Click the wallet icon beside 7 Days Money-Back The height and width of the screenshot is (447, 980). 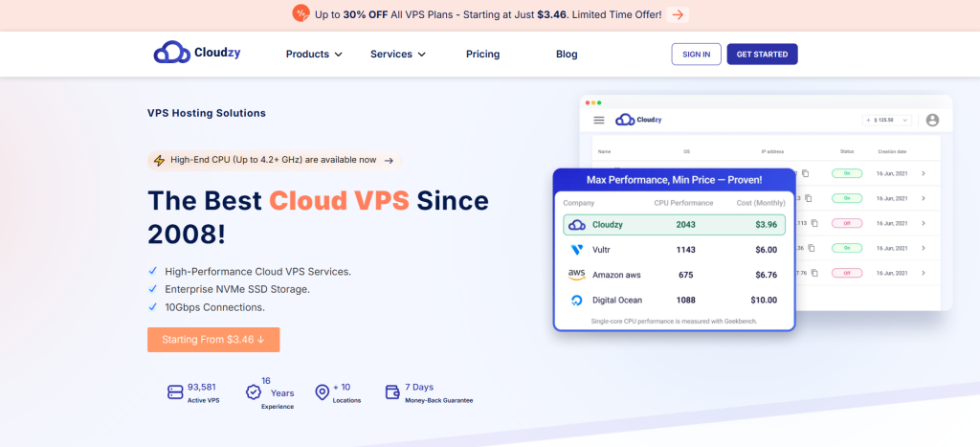[x=392, y=392]
